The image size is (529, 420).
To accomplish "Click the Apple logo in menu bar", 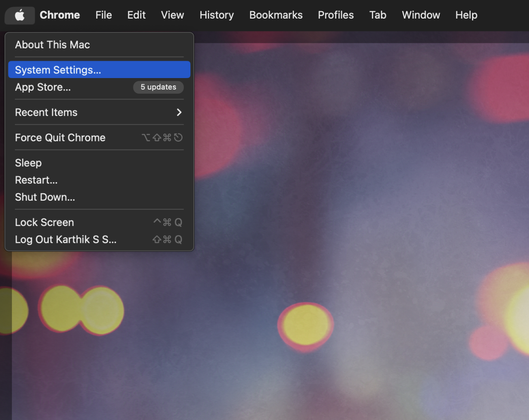I will 19,15.
